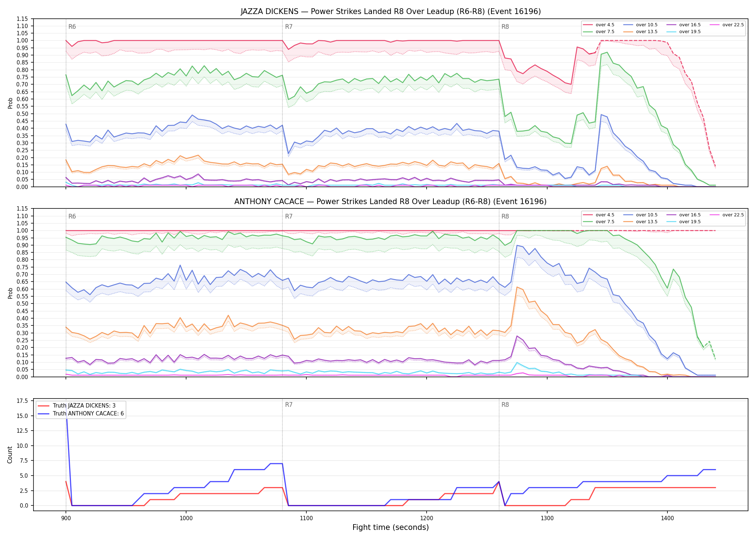756x540 pixels.
Task: Select 'over 10.5' legend entry in Cacace chart
Action: (640, 215)
